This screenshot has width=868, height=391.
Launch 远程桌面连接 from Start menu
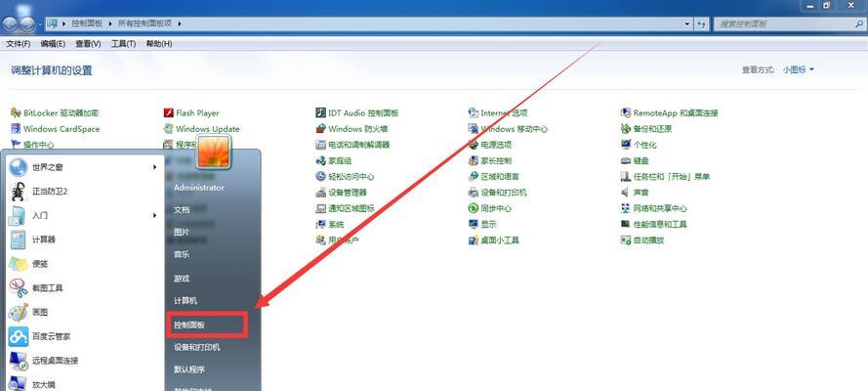click(86, 360)
